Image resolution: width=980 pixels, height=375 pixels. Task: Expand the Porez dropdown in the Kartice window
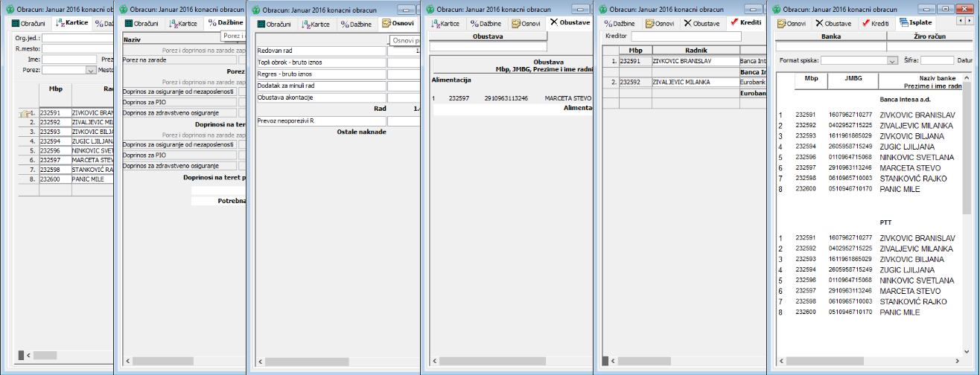[92, 70]
